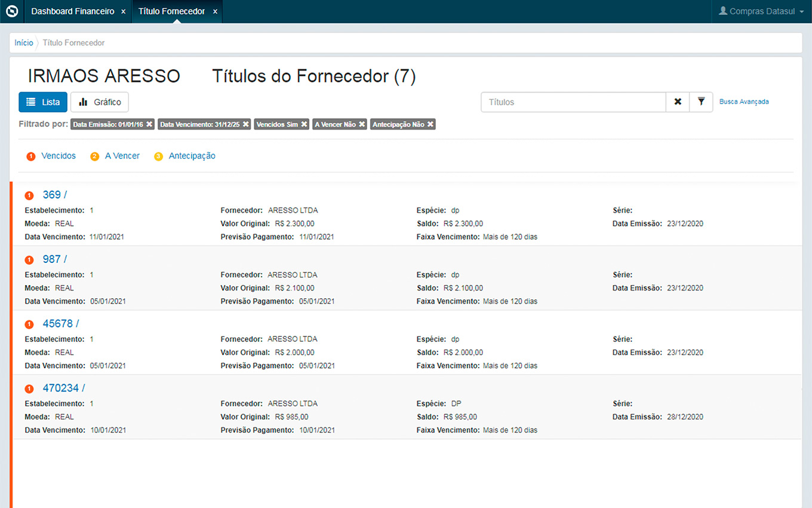
Task: Open the Busca Avançada link
Action: (744, 102)
